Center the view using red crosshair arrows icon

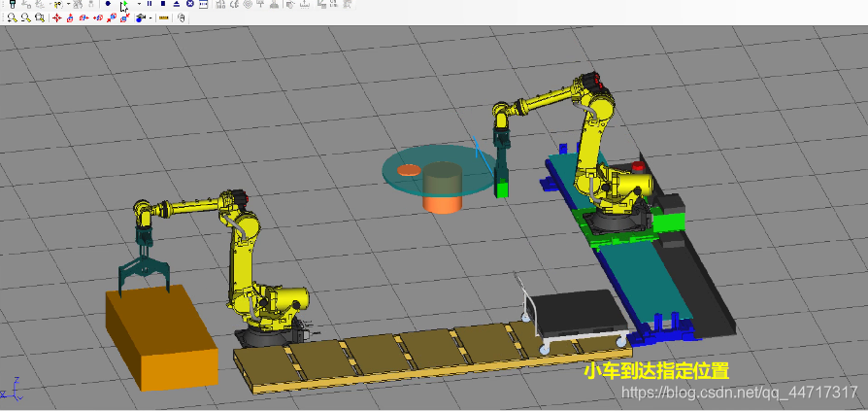click(x=56, y=17)
